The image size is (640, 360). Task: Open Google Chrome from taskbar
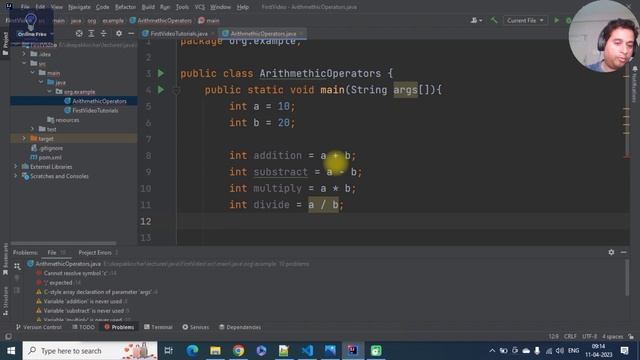(x=238, y=351)
